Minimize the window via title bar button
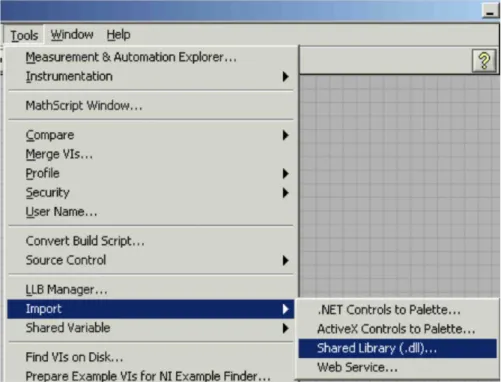 [490, 11]
